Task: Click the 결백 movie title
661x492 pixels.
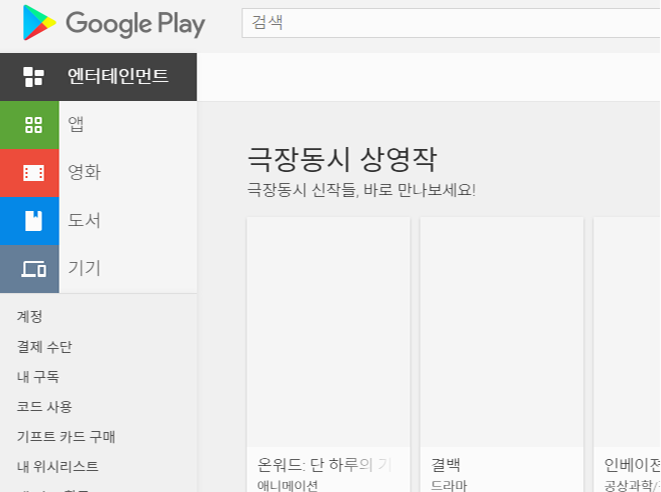Action: tap(446, 465)
